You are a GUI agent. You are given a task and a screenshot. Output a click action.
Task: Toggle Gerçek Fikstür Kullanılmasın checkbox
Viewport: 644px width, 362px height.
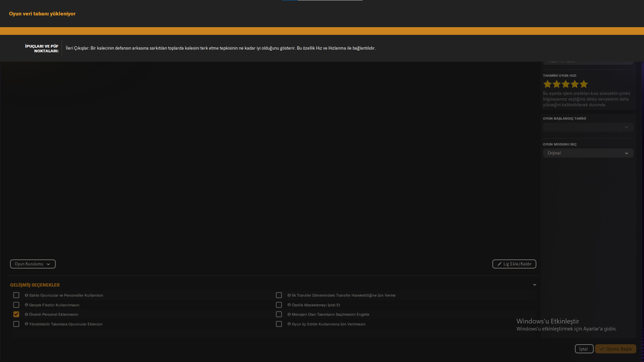point(16,305)
